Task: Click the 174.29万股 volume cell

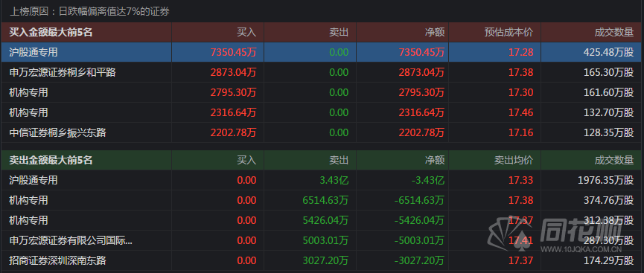Action: (x=609, y=260)
